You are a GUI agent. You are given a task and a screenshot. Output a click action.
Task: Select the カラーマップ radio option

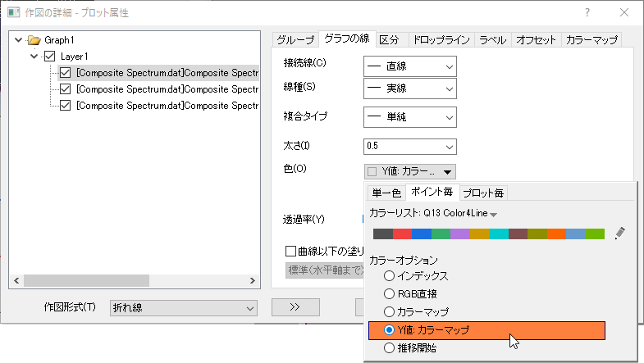click(x=389, y=311)
